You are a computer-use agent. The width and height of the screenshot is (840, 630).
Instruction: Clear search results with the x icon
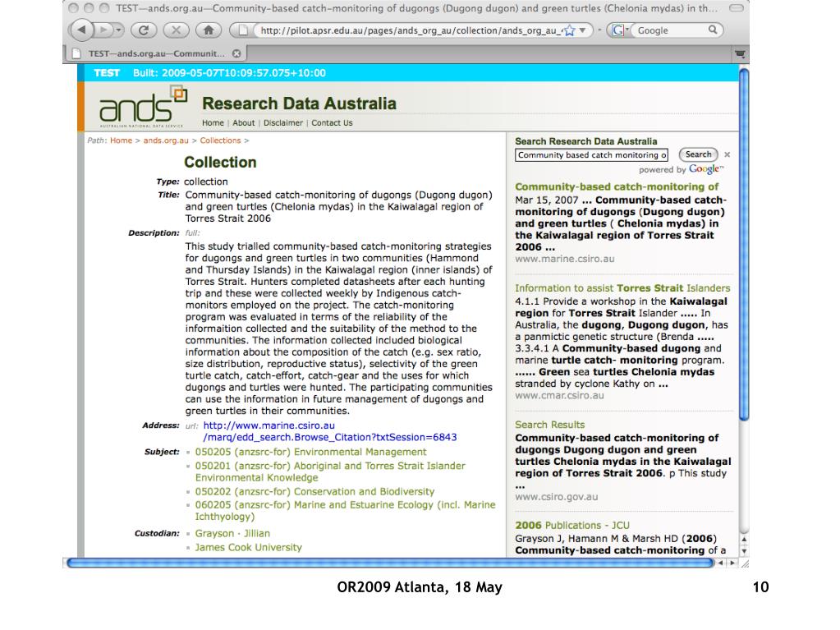[727, 154]
